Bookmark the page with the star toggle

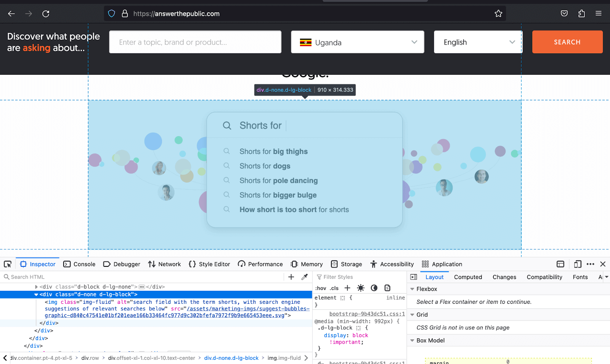point(498,13)
